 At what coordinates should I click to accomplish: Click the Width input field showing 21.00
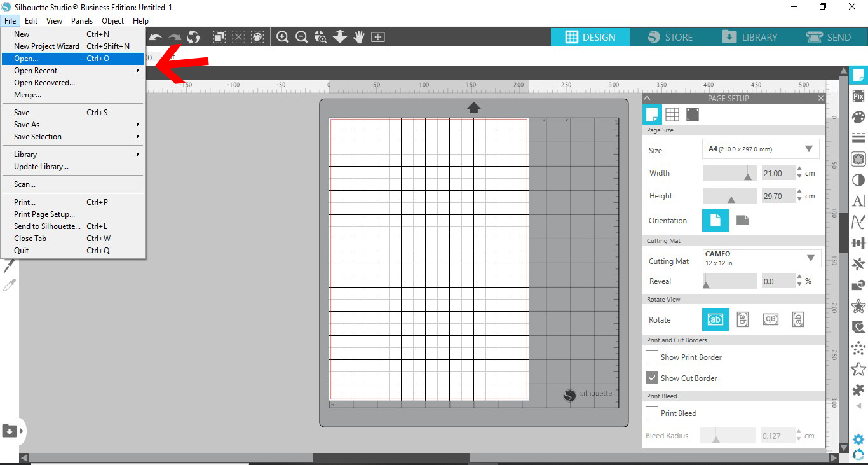coord(778,173)
